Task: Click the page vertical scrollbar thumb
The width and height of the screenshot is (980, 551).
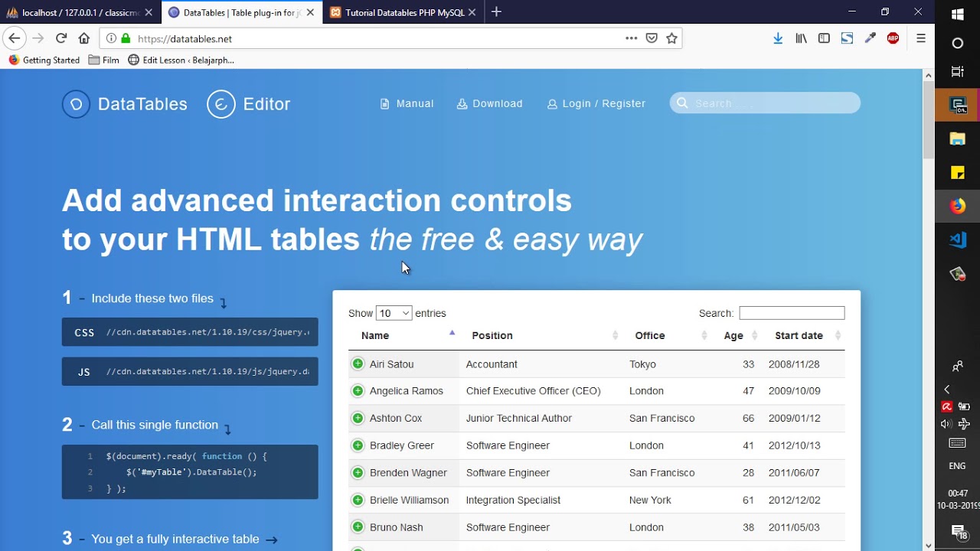Action: 929,119
